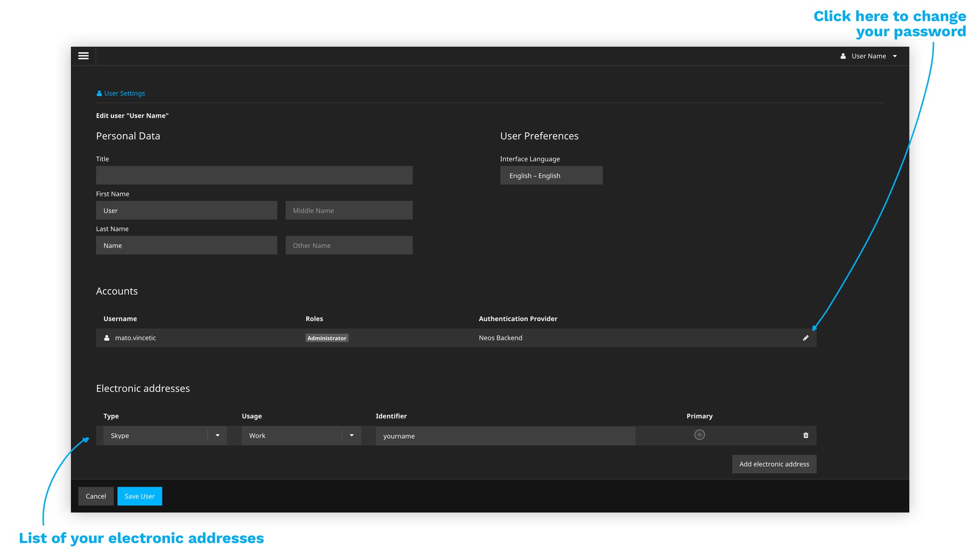Open the hamburger main menu
Viewport: 980px width, 559px height.
tap(83, 56)
